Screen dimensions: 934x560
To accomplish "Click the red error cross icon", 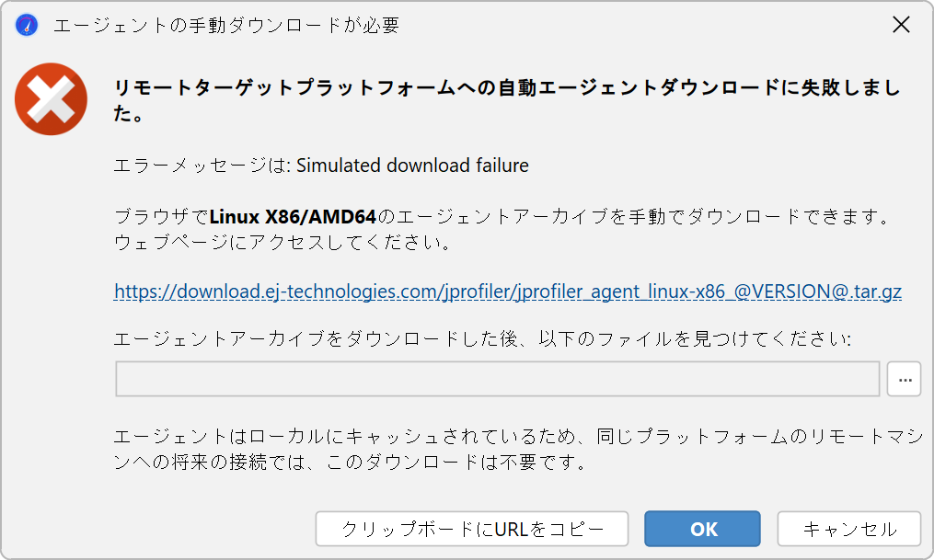I will (x=52, y=98).
